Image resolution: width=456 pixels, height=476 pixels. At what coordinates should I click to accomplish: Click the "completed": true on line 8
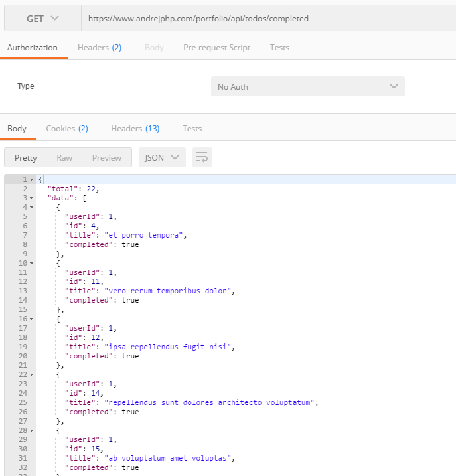click(x=102, y=245)
